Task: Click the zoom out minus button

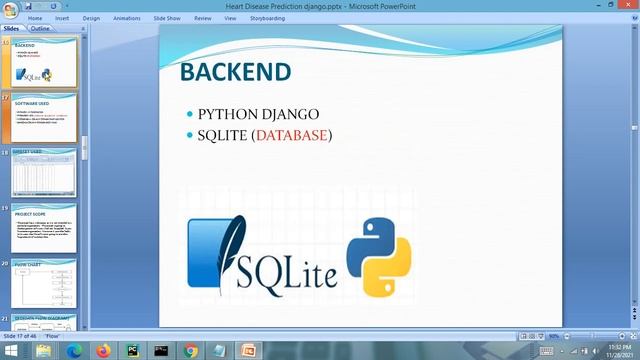Action: tap(567, 336)
